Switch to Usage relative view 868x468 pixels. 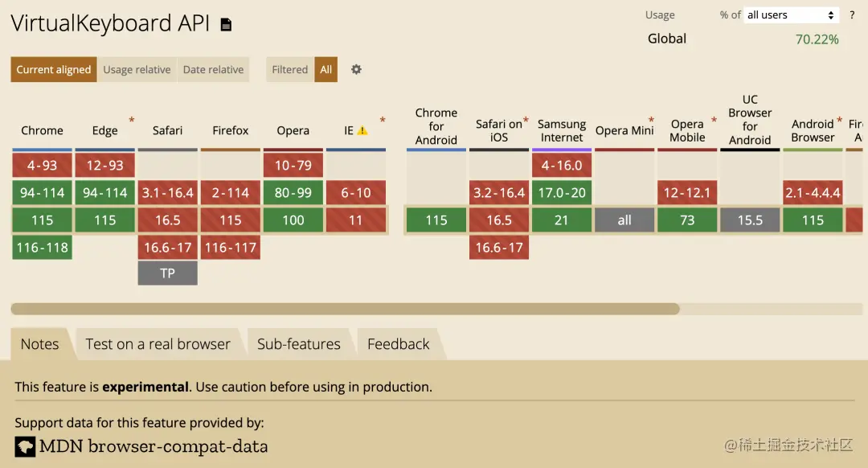(137, 69)
